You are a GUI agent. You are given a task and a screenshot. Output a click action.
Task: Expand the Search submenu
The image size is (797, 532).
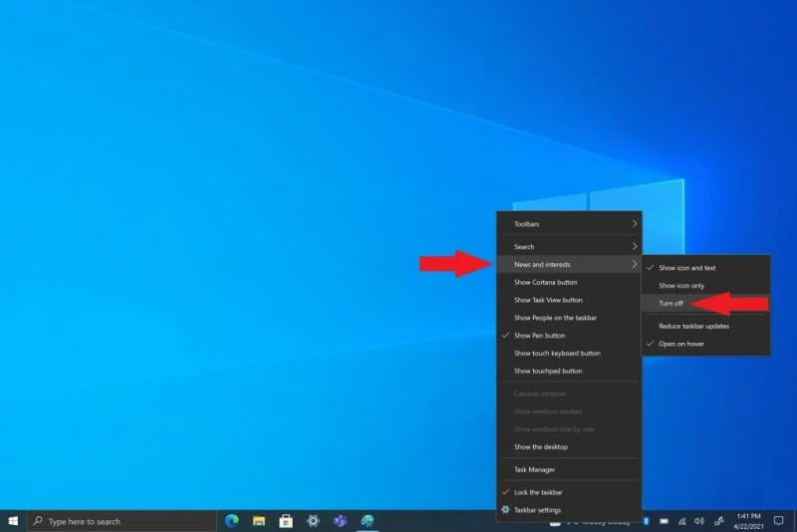(569, 246)
